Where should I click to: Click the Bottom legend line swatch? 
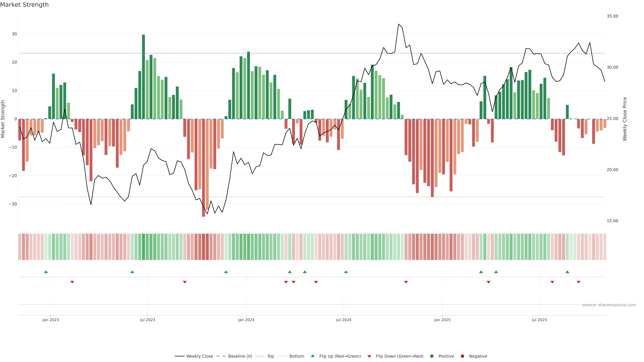point(282,356)
